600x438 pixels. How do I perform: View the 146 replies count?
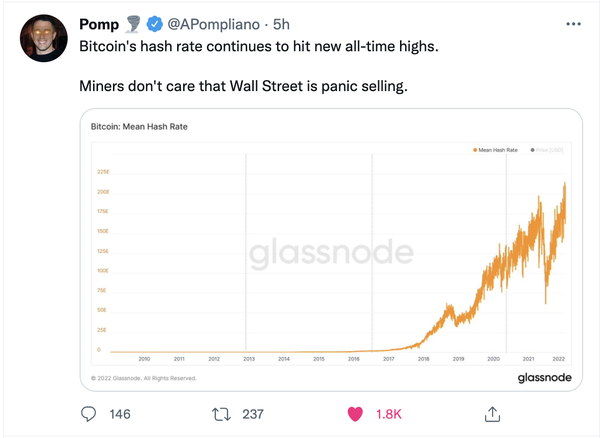tap(120, 414)
